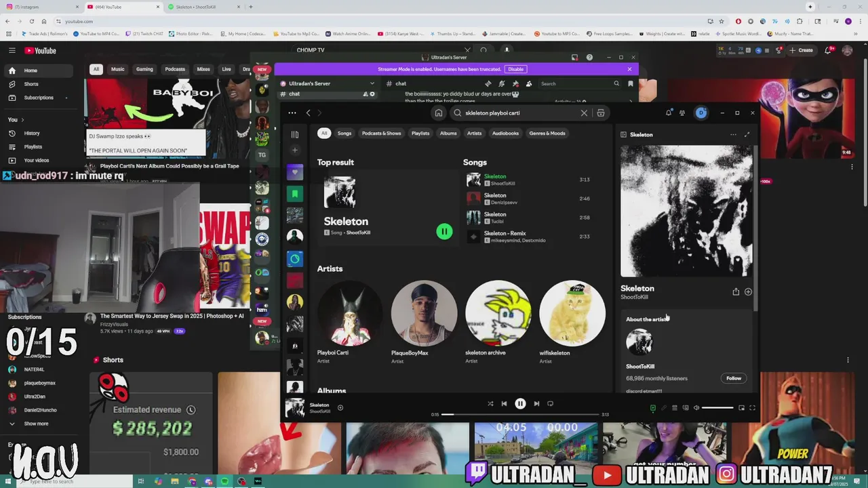Focus the Discord search box
Screen dimensions: 868x488
(580, 83)
